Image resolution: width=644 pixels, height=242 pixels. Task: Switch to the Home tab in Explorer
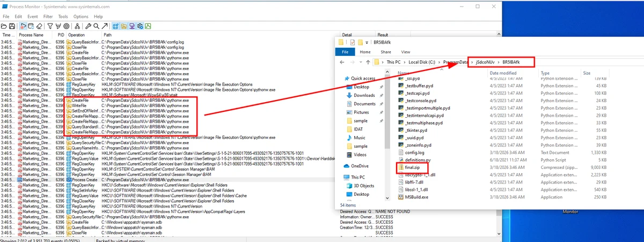365,52
